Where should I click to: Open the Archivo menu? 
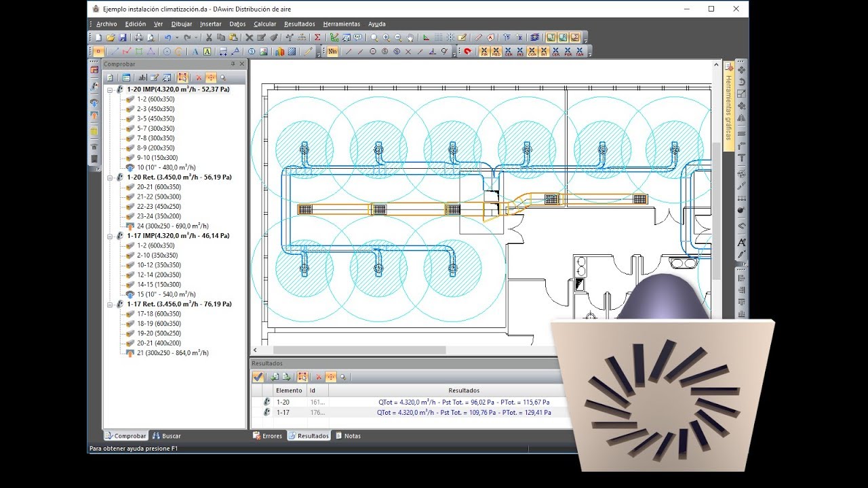(106, 24)
